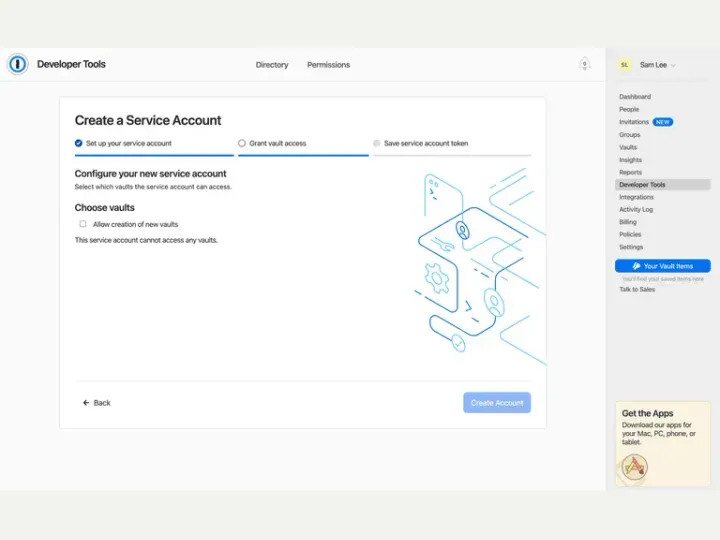Open the Permissions tab
Image resolution: width=720 pixels, height=540 pixels.
point(328,65)
